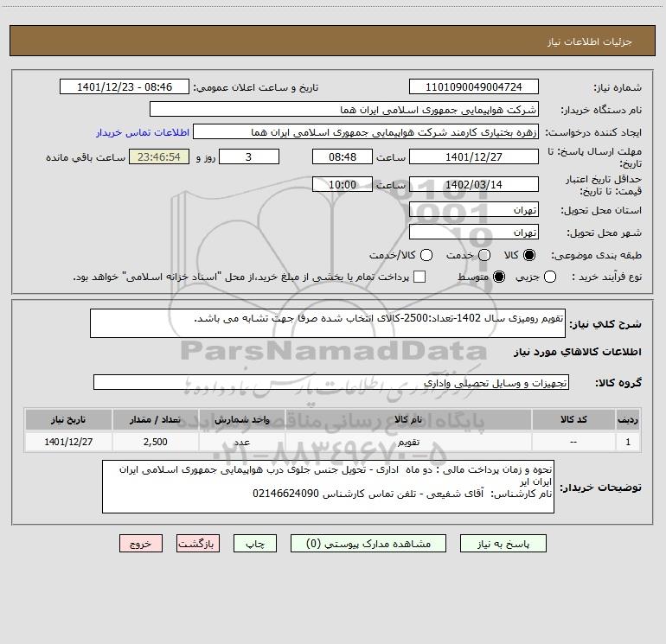666x644 pixels.
Task: Click the شرح کلی نیاز label
Action: [x=605, y=324]
